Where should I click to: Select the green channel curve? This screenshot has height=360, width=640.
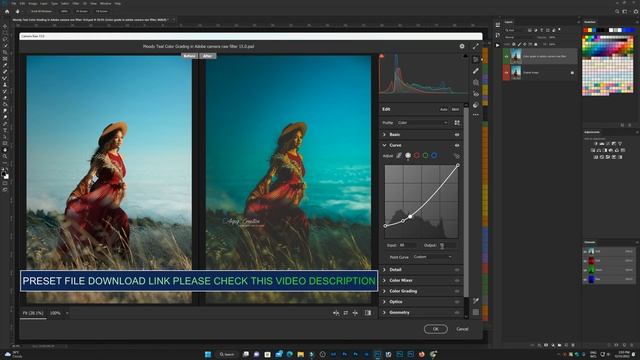[425, 156]
